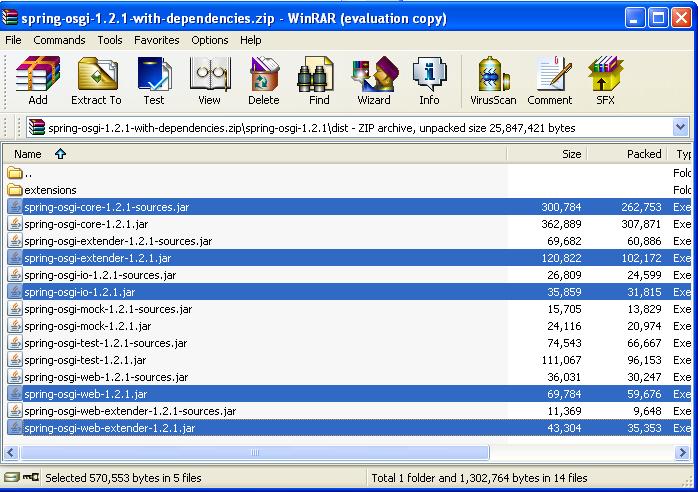Click jar icon of spring-osgi-core-1.2.1.jar
Screen dimensions: 698x492
point(15,224)
